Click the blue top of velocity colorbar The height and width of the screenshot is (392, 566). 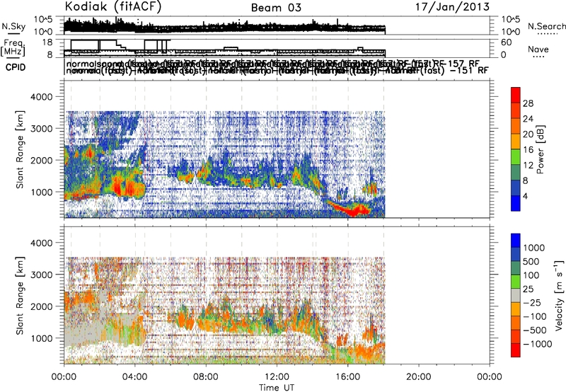click(x=516, y=240)
